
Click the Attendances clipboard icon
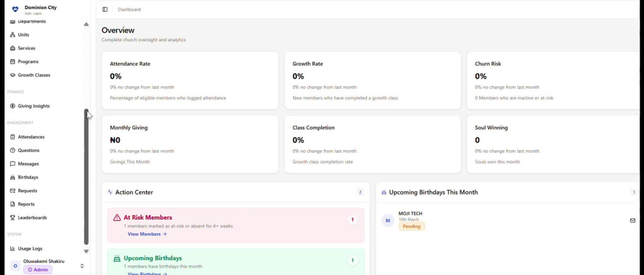[x=13, y=137]
